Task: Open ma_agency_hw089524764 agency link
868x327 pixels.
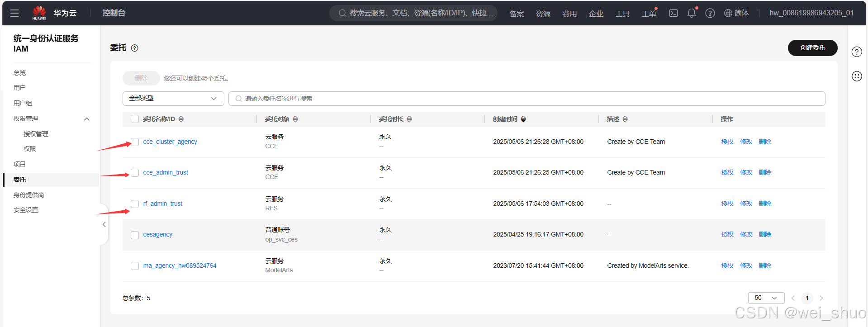Action: [180, 265]
